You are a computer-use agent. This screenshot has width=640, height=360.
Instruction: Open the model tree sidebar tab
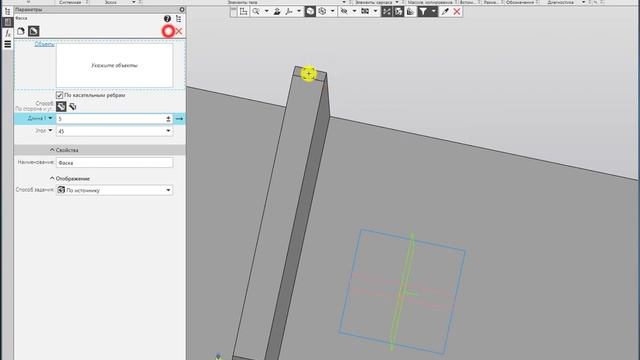[x=7, y=11]
